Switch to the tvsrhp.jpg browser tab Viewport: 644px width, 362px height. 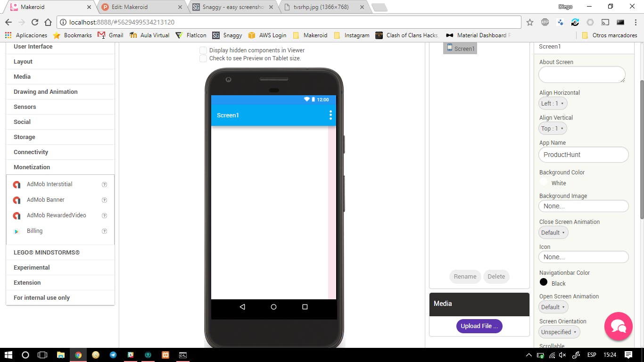click(323, 7)
